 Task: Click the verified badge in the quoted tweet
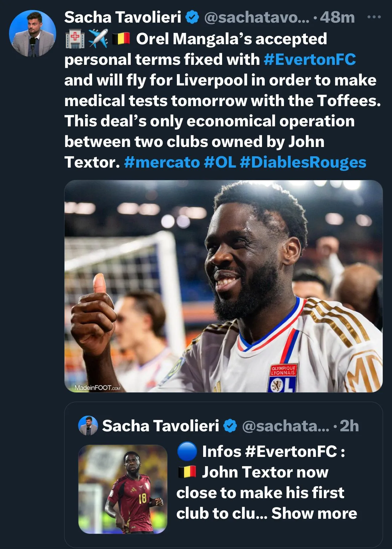pyautogui.click(x=230, y=426)
